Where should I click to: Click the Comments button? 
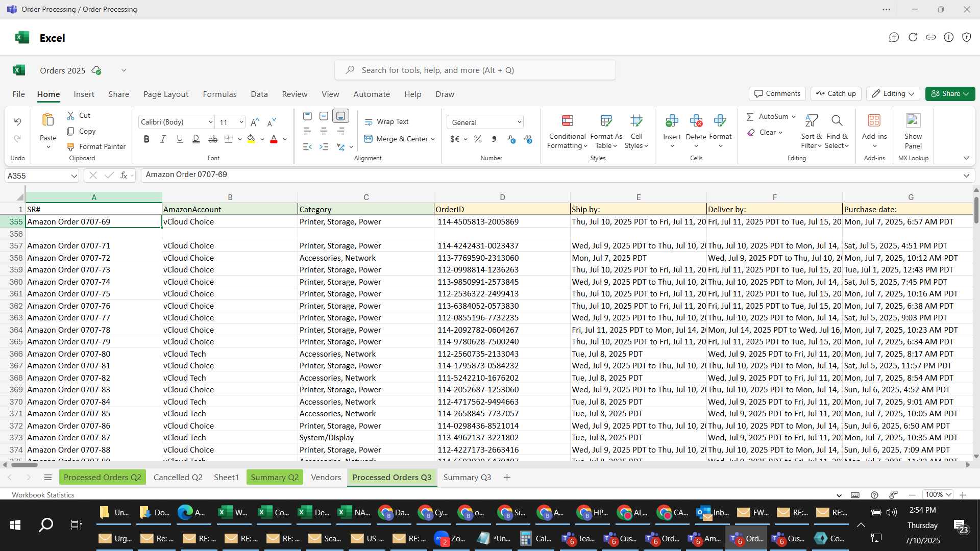777,94
